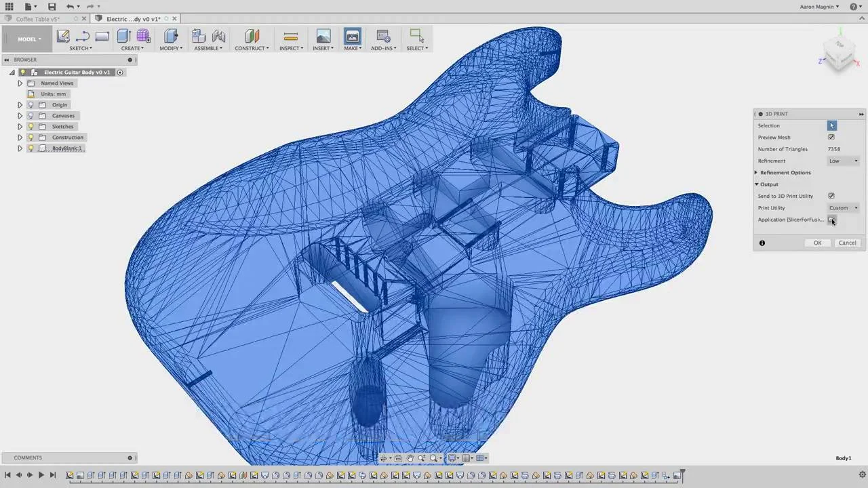The image size is (868, 488).
Task: Click OK in the 3D Print dialog
Action: point(817,243)
